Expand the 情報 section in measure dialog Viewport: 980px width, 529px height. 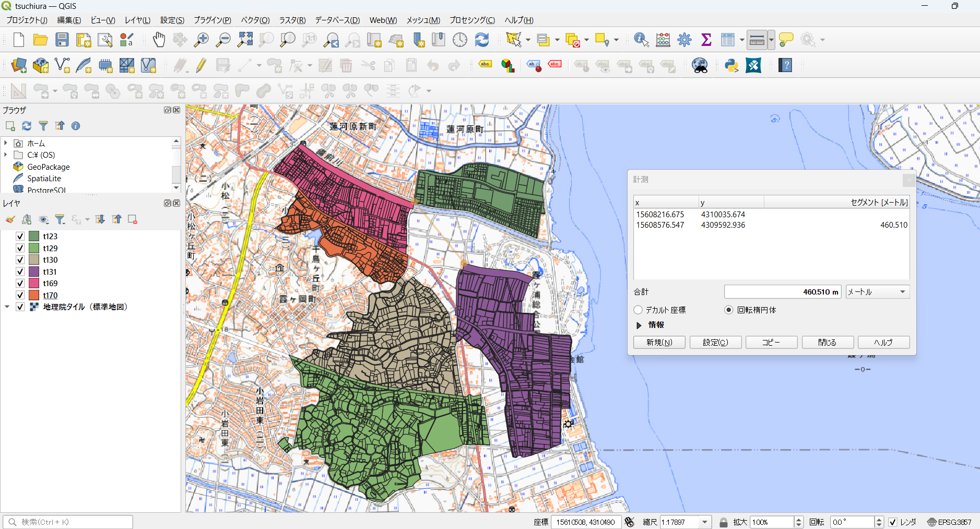[639, 325]
